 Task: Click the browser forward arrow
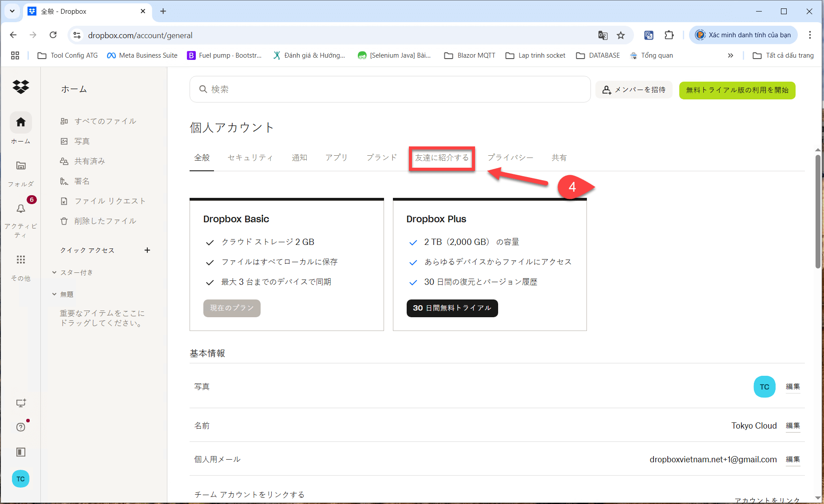tap(33, 35)
